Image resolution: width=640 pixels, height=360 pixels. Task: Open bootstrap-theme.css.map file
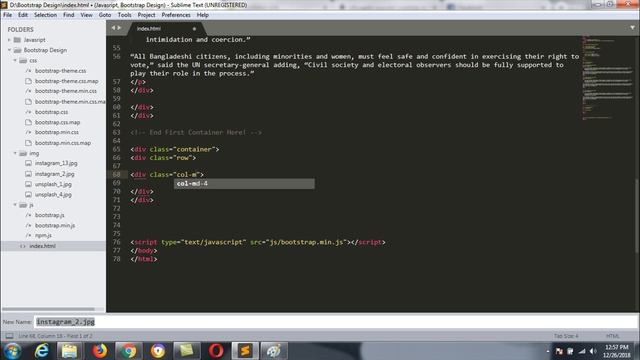[x=67, y=81]
